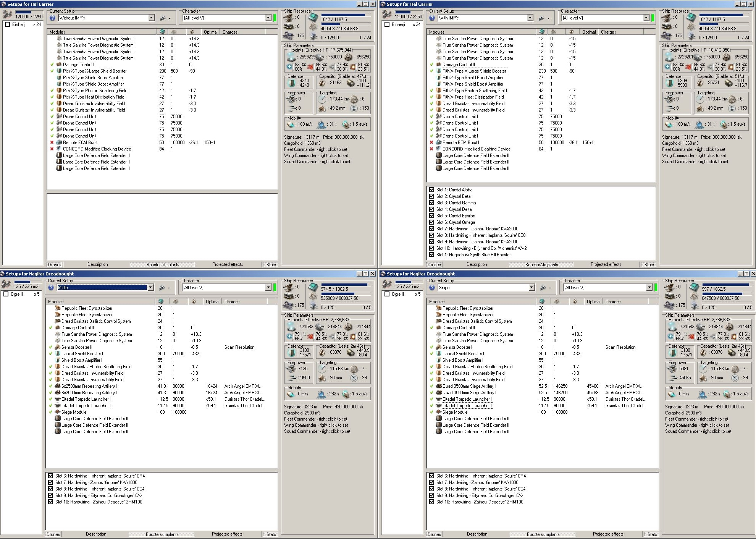Click ship icon next to 'Without IMP's' dropdown

(x=163, y=18)
